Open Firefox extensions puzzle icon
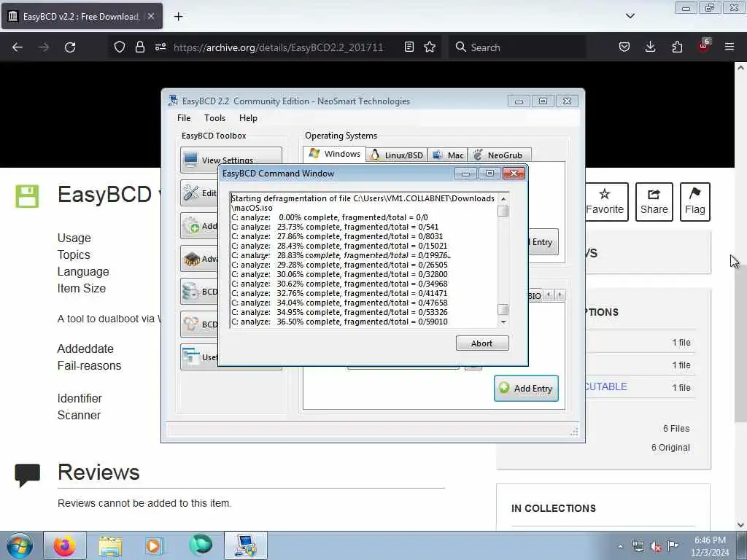747x560 pixels. pyautogui.click(x=677, y=47)
